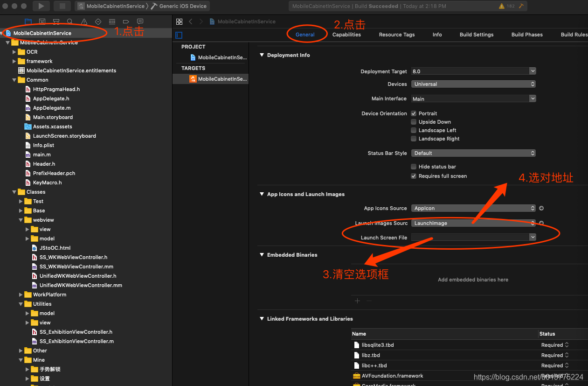The image size is (588, 386).
Task: Click the Run (play) button
Action: click(41, 6)
